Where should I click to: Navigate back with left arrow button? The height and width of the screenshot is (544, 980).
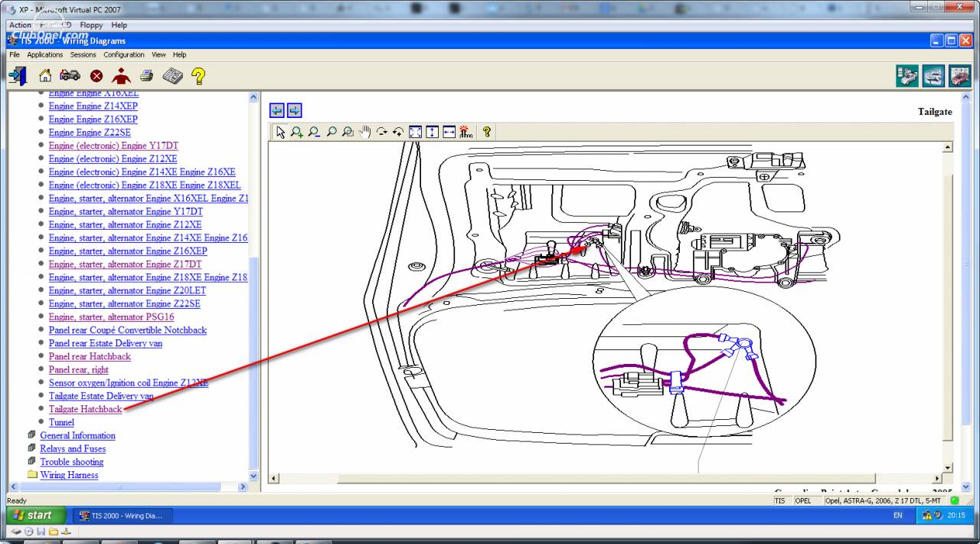coord(277,110)
